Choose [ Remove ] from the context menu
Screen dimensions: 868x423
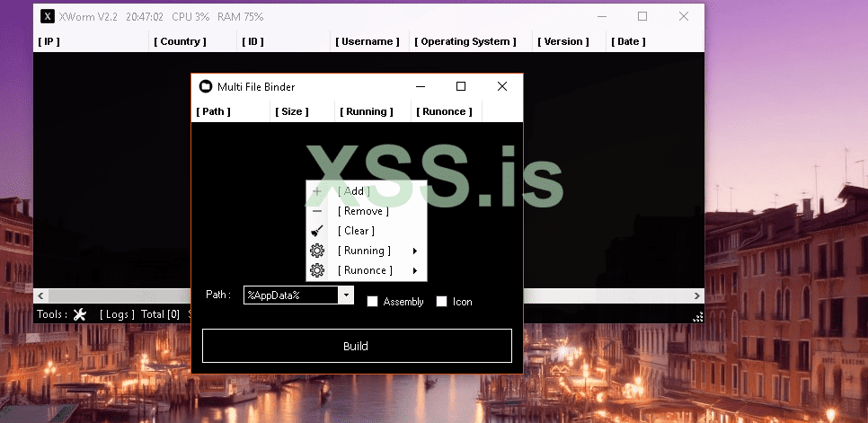tap(367, 211)
